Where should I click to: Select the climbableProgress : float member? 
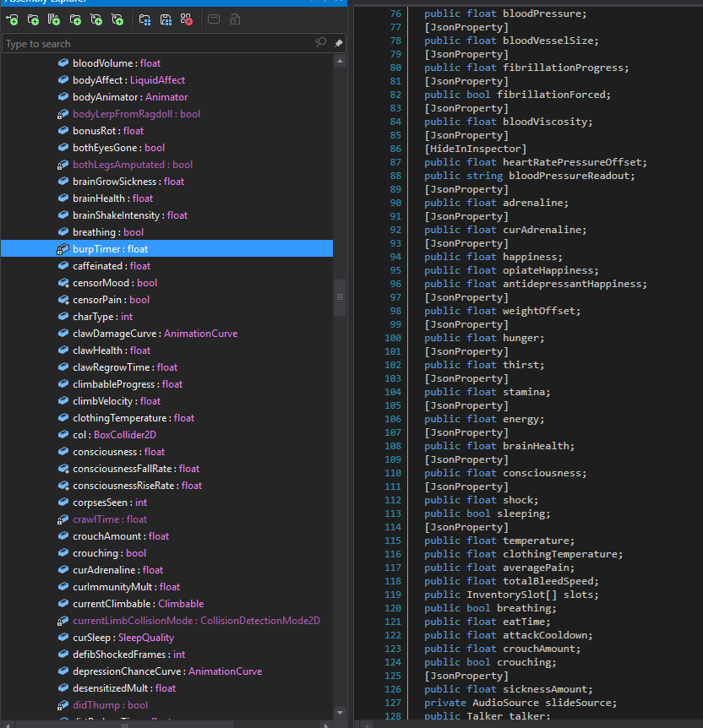(x=128, y=384)
